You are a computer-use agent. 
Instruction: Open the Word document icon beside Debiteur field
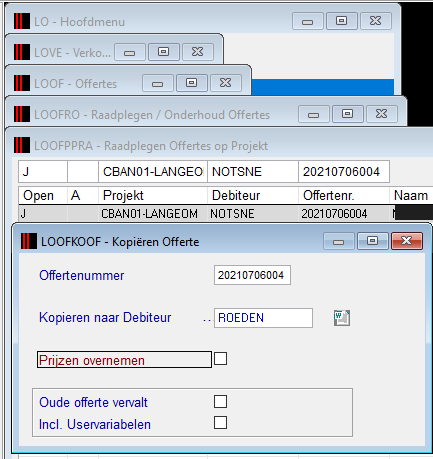click(x=342, y=318)
